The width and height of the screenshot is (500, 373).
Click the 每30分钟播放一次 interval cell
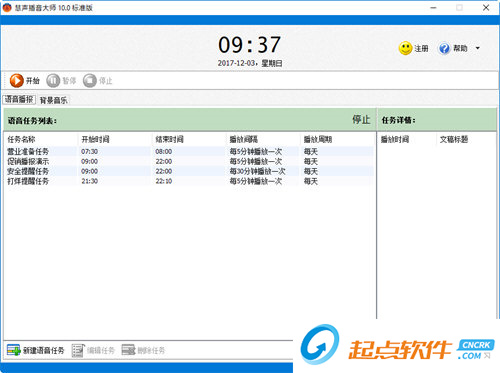click(257, 171)
